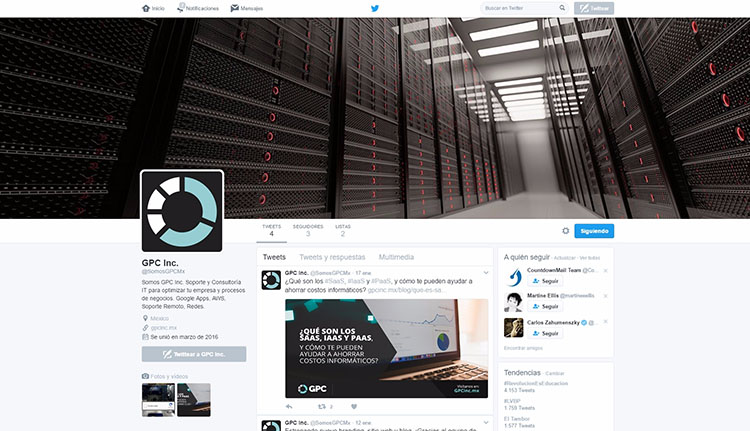Open the #PaaS hashtag link
The image size is (750, 431).
381,281
